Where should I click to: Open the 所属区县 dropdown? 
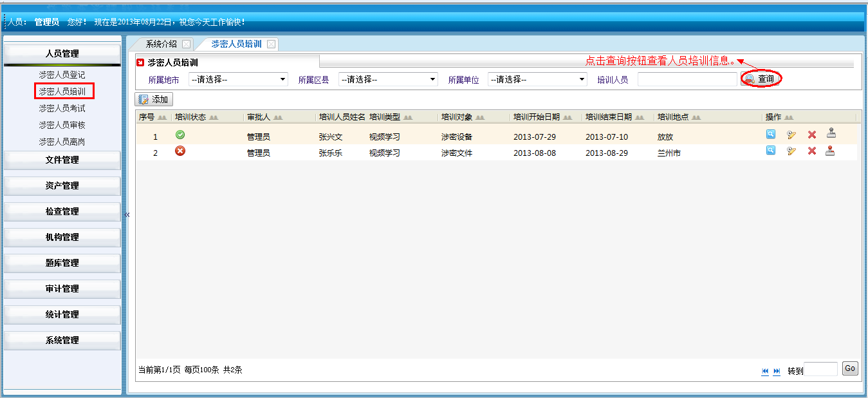(x=388, y=79)
